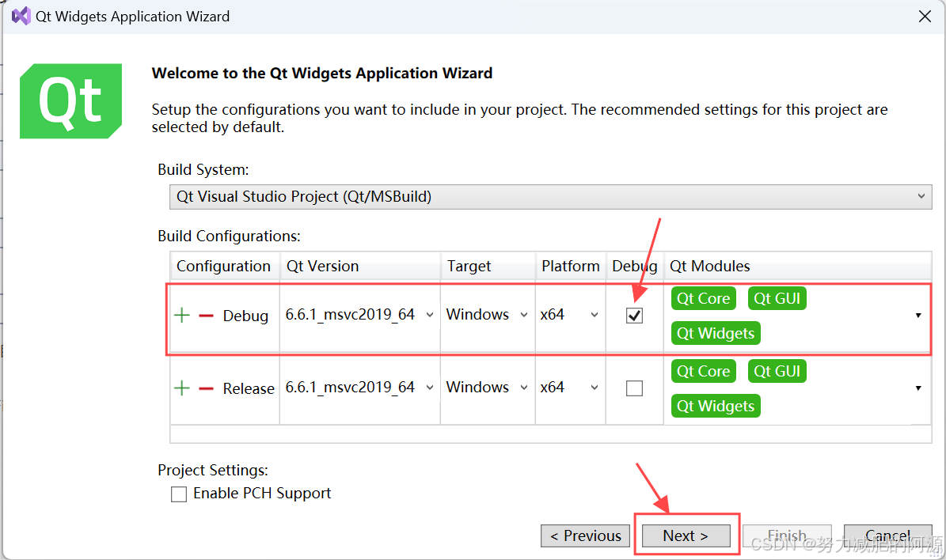Click the red minus icon in Debug row
The height and width of the screenshot is (560, 946).
point(207,316)
